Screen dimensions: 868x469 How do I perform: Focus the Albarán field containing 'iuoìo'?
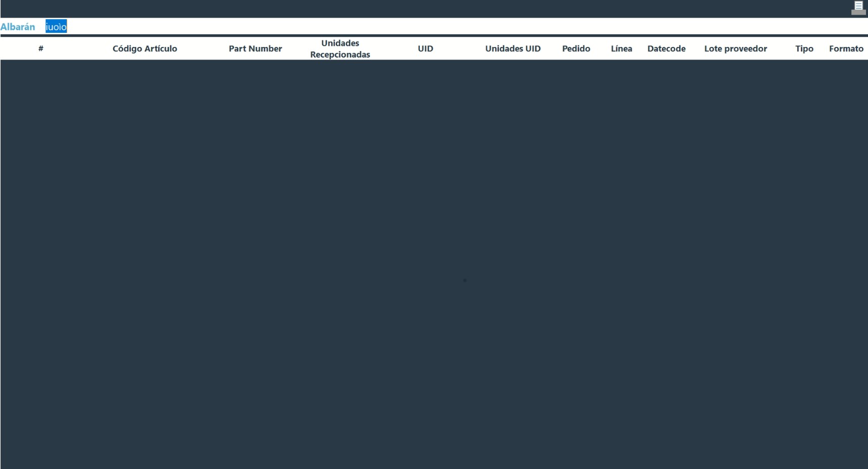[56, 27]
